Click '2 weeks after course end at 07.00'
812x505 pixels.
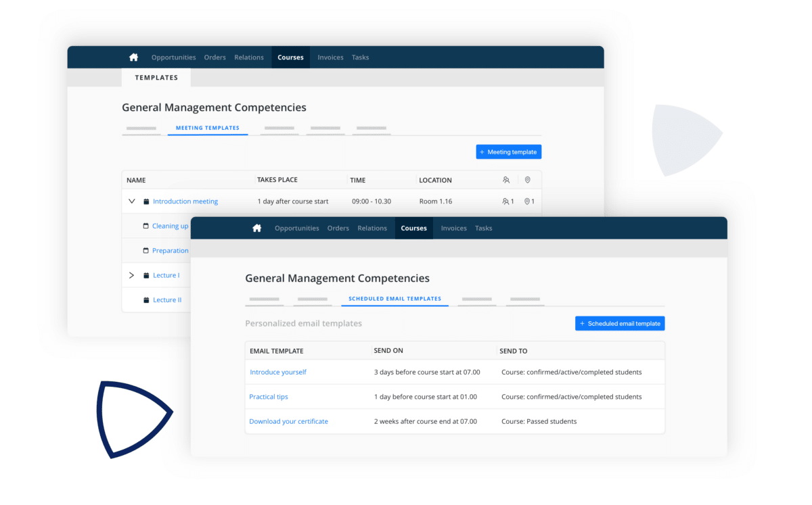426,422
